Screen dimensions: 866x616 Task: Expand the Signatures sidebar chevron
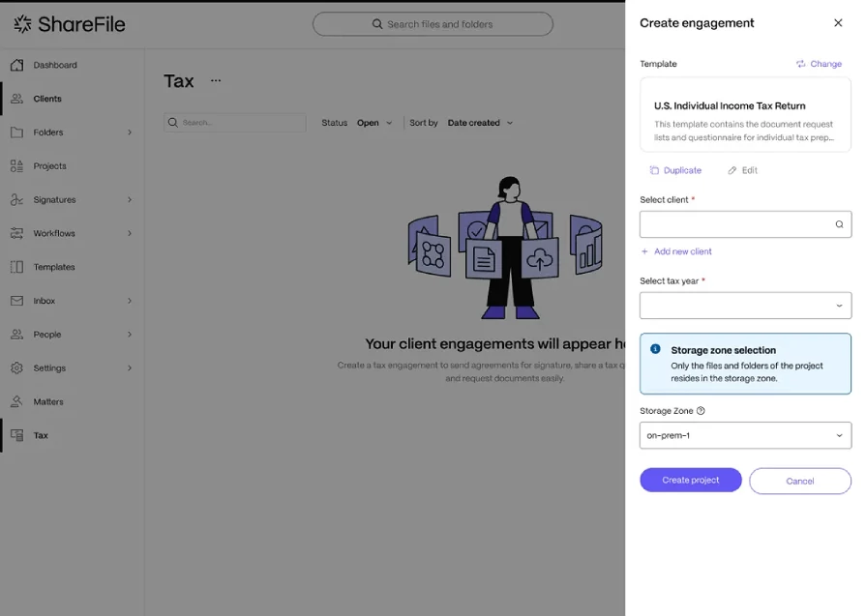click(x=130, y=200)
